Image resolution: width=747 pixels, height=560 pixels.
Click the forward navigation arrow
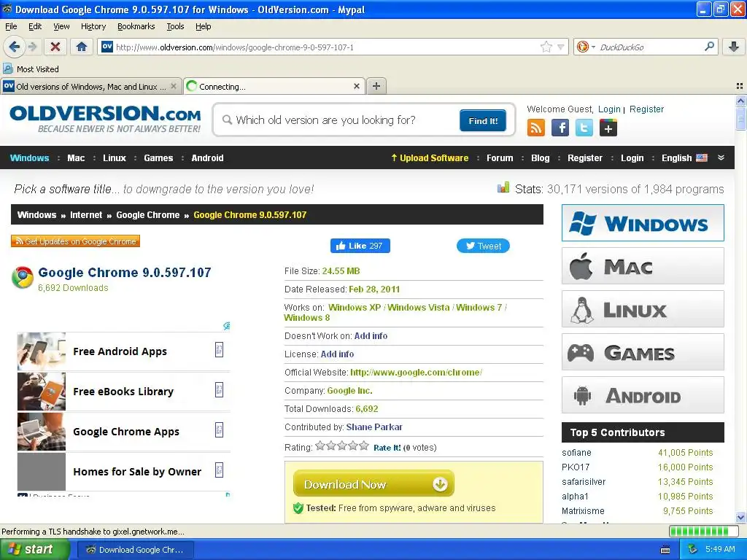32,47
